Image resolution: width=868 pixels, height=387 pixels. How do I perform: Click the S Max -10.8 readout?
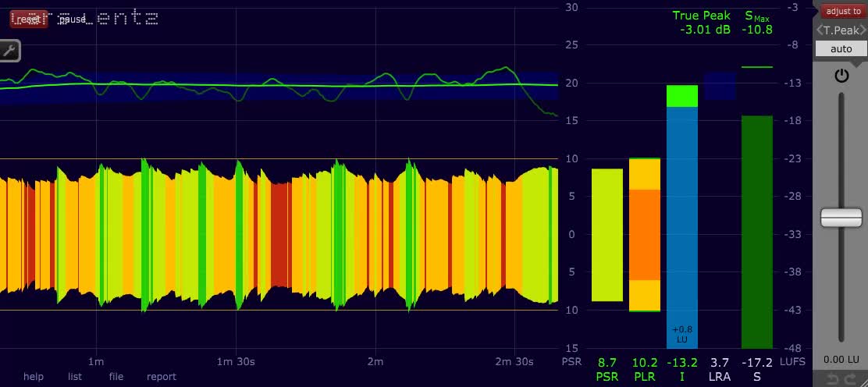click(758, 23)
